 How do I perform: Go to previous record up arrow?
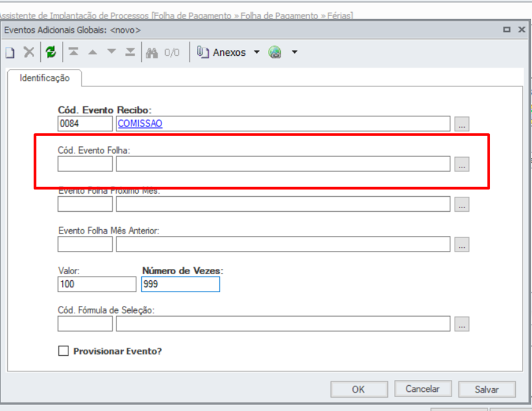click(92, 52)
